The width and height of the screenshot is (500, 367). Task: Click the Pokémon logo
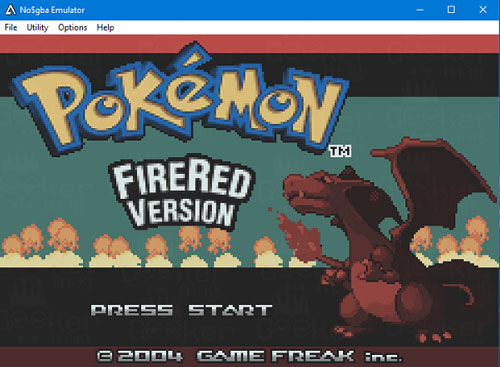(x=180, y=100)
